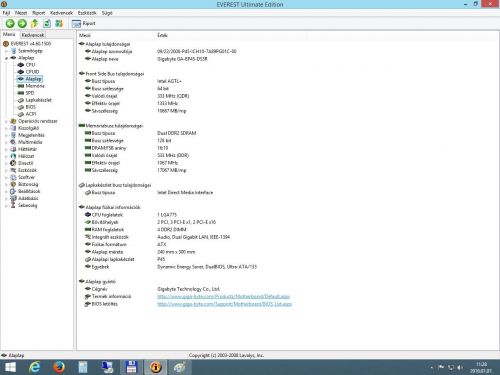Click the Refresh toolbar icon
The image size is (500, 375).
47,23
